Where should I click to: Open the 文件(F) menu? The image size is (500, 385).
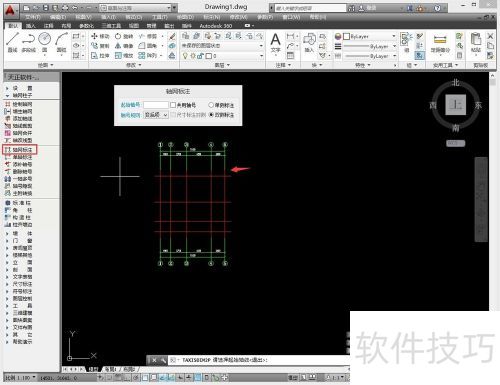click(x=33, y=17)
